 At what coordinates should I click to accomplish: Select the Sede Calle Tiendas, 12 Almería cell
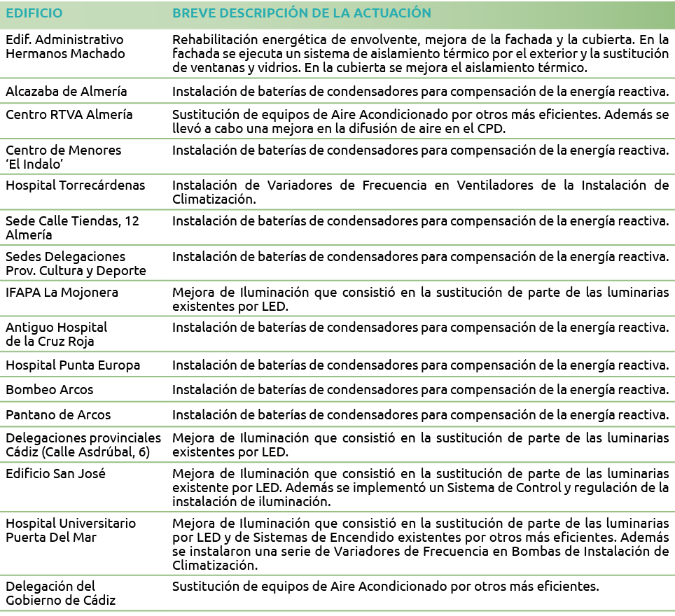(x=72, y=228)
